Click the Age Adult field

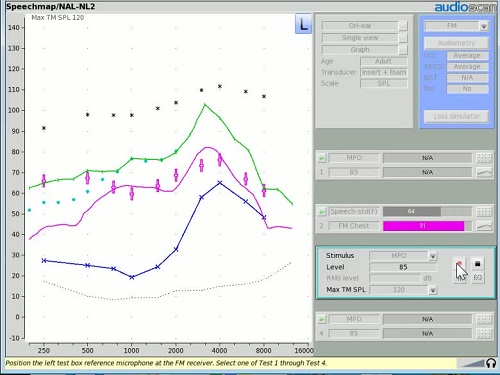[384, 61]
